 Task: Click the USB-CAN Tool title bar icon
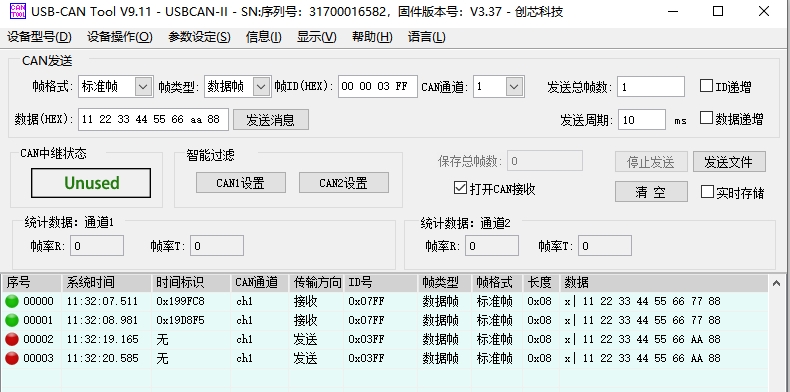tap(18, 11)
